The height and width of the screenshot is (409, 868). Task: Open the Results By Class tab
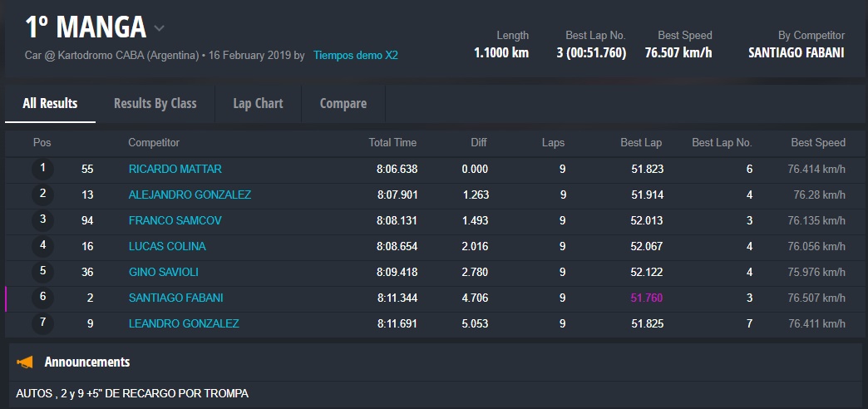coord(155,103)
